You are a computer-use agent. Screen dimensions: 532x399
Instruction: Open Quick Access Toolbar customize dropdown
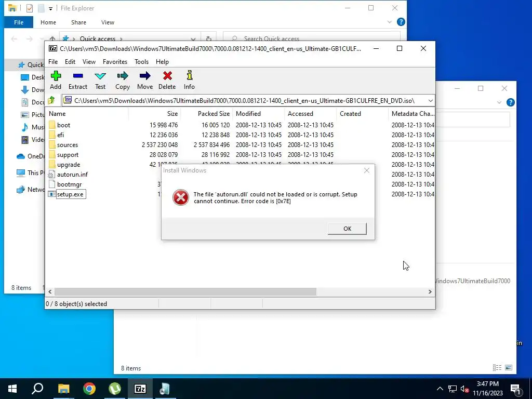pos(50,8)
